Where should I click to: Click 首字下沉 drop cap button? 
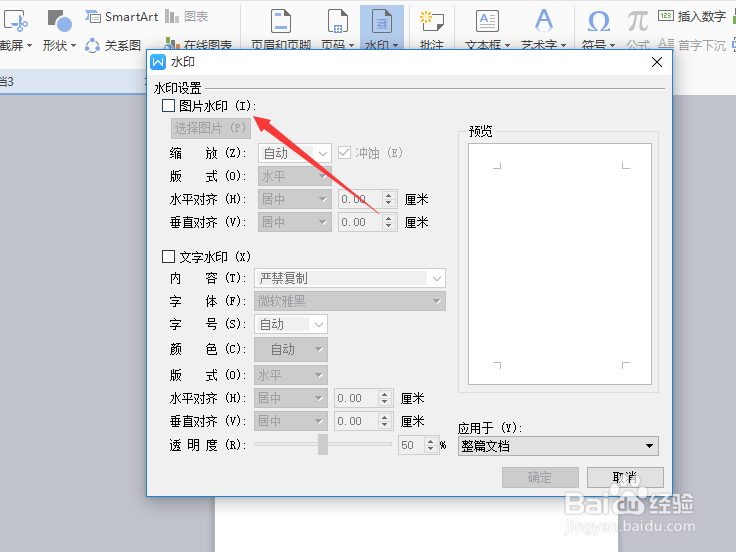coord(692,45)
